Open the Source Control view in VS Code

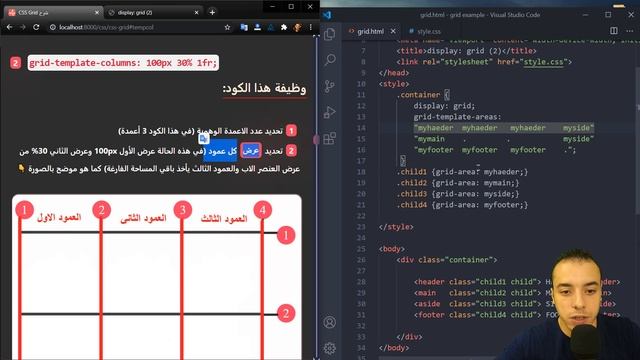[x=329, y=86]
